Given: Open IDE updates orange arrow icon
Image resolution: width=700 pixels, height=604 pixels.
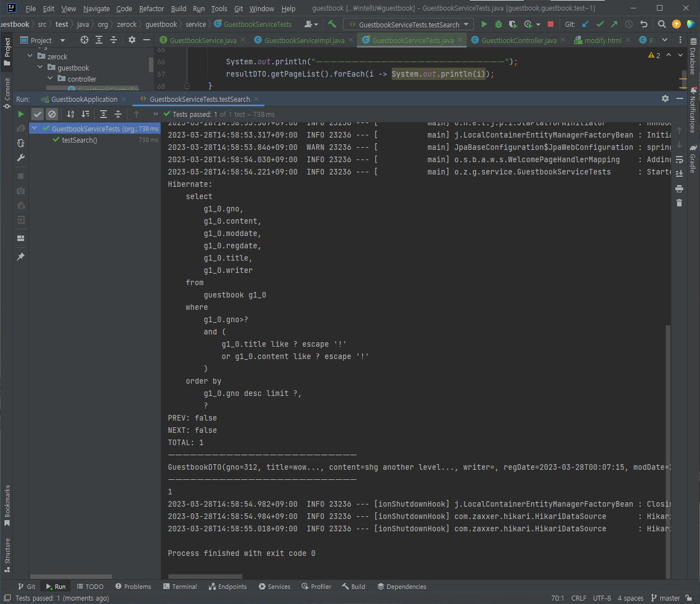Looking at the screenshot, I should pyautogui.click(x=676, y=24).
